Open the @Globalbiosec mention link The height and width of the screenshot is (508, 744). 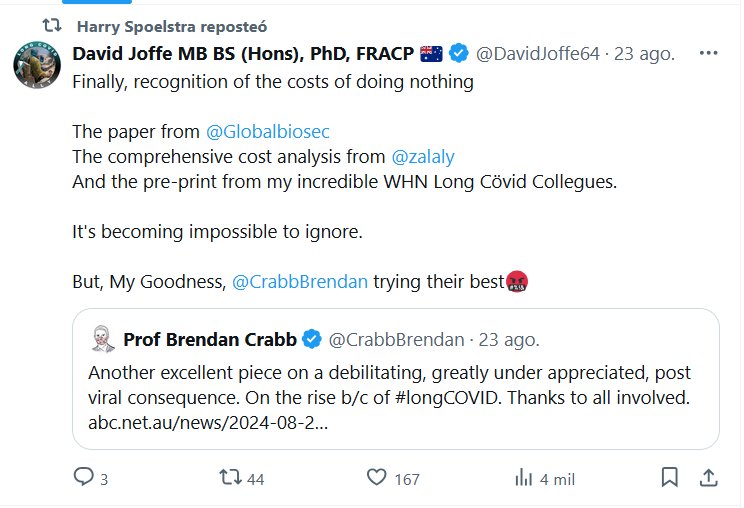coord(267,131)
